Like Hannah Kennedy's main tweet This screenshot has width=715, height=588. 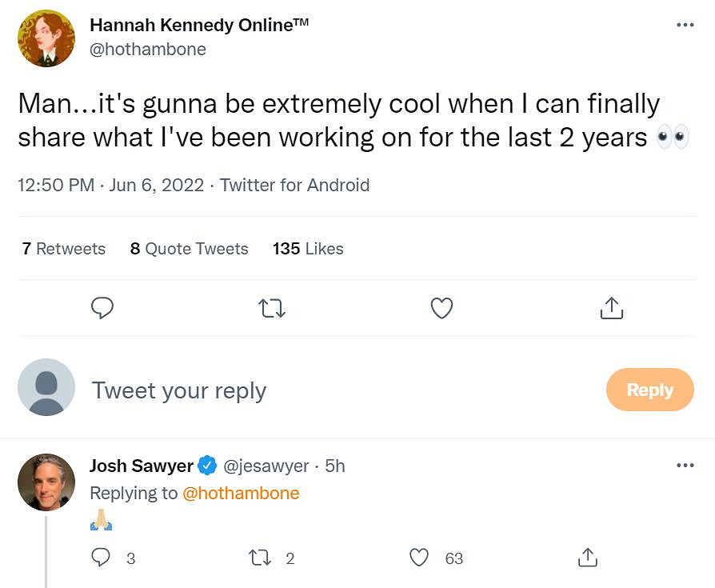[x=442, y=308]
